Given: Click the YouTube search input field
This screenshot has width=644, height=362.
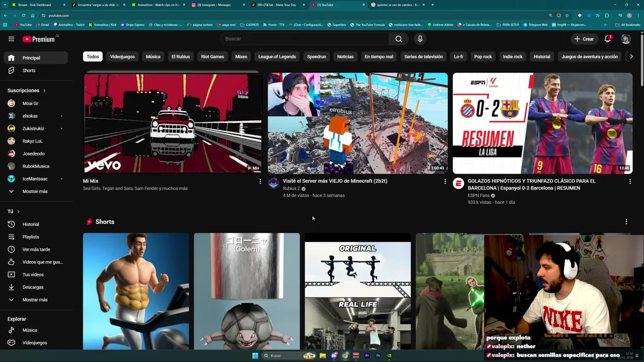Looking at the screenshot, I should click(304, 39).
